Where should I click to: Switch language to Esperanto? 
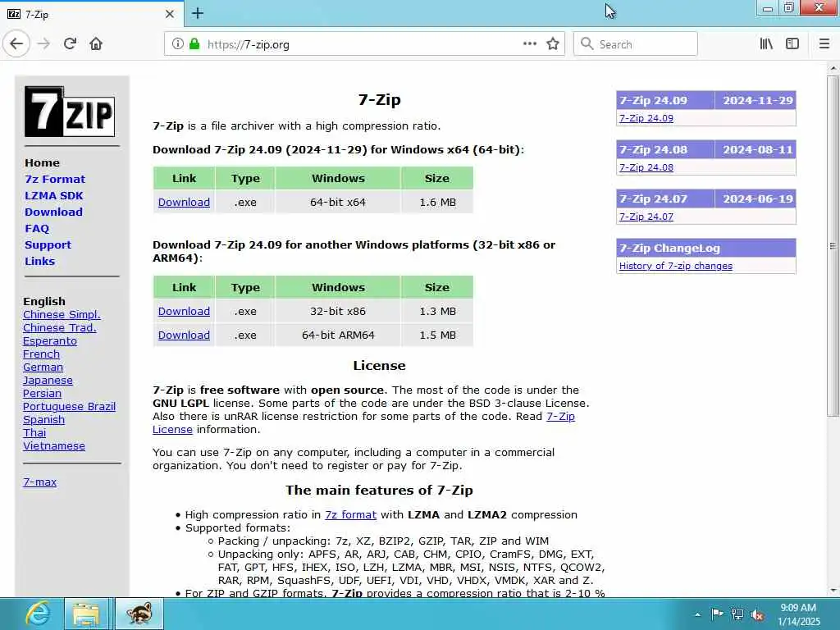[x=50, y=341]
